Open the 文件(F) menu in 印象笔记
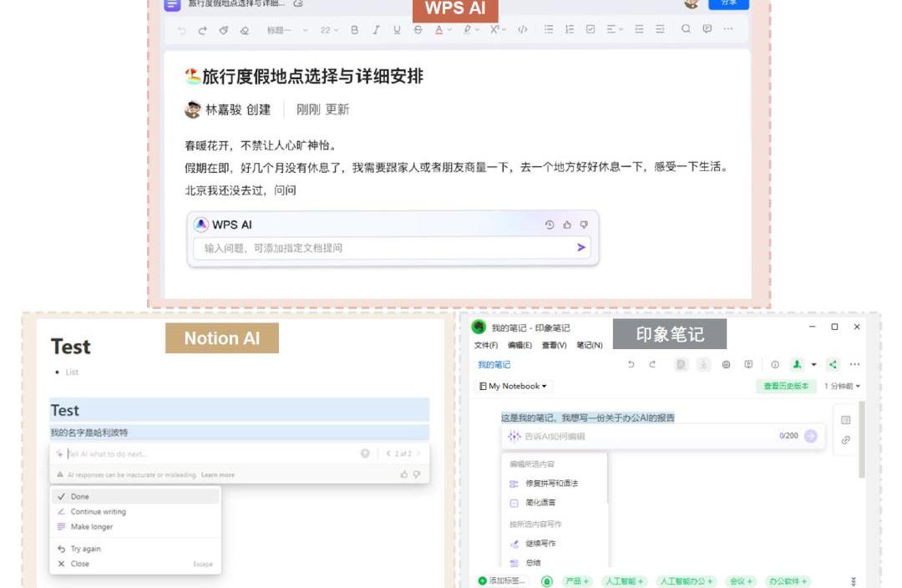This screenshot has height=588, width=902. pos(486,345)
